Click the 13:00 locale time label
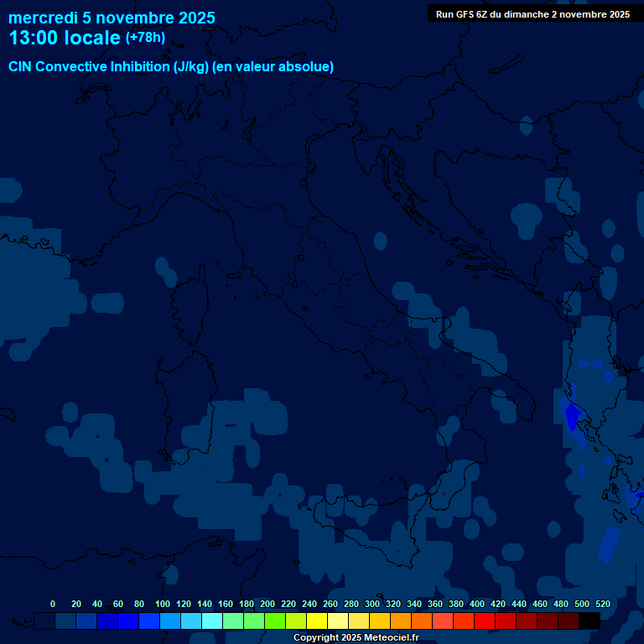The height and width of the screenshot is (644, 644). 65,39
